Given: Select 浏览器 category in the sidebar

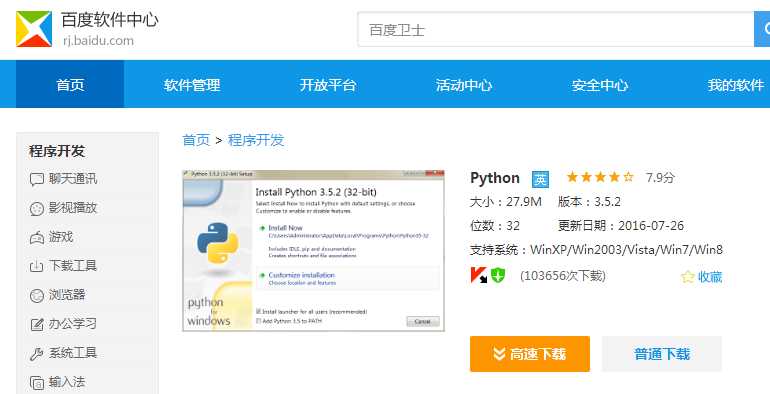Looking at the screenshot, I should click(67, 295).
